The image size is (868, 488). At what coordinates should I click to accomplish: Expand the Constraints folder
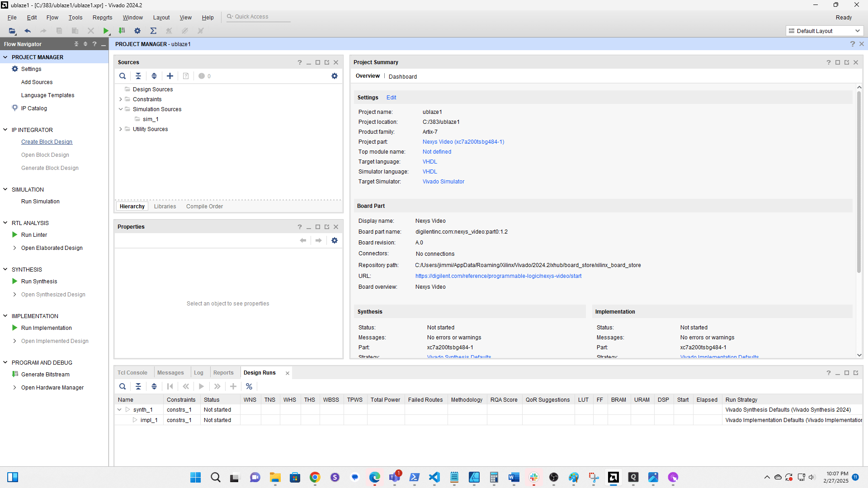(121, 99)
